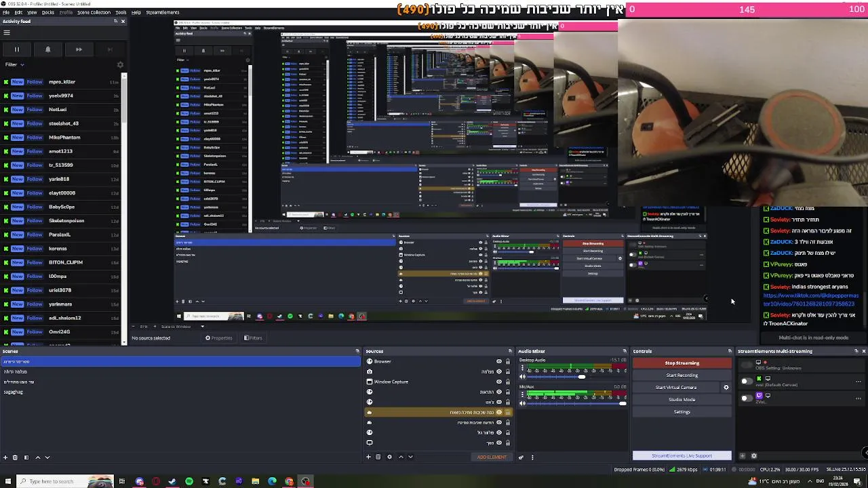Pop out the Scenes dock

[357, 351]
